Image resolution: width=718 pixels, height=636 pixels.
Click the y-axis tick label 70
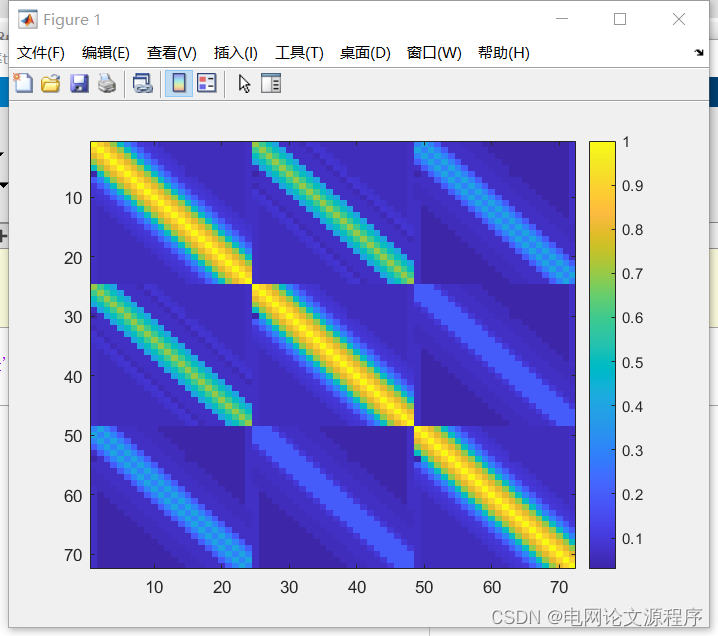tap(73, 555)
